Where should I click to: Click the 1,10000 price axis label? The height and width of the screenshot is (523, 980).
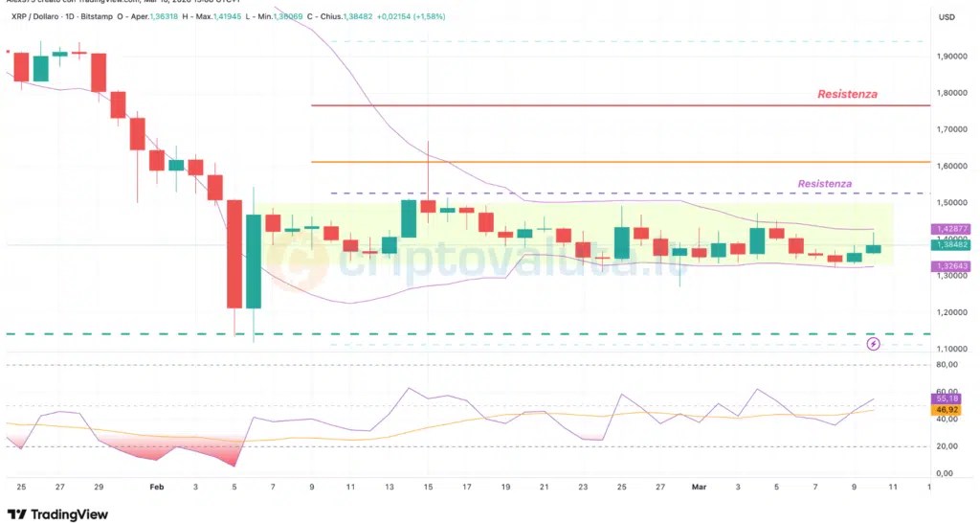pos(952,349)
